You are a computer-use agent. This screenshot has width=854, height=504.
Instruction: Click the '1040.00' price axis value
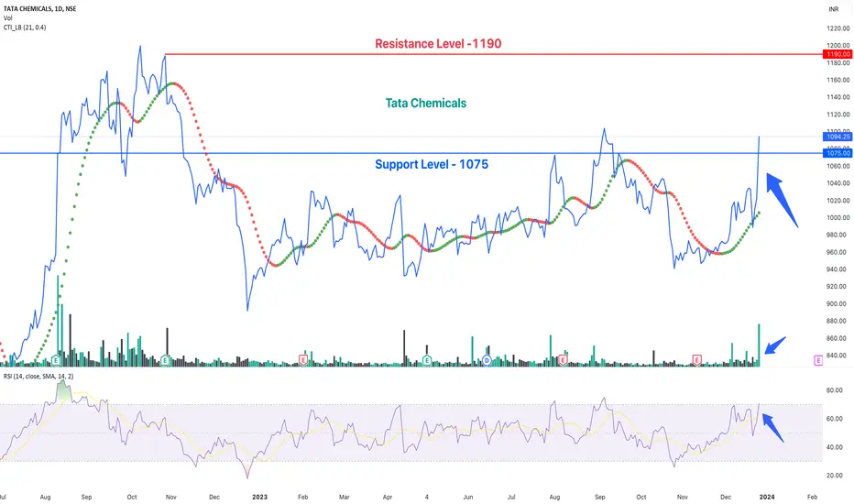click(838, 183)
